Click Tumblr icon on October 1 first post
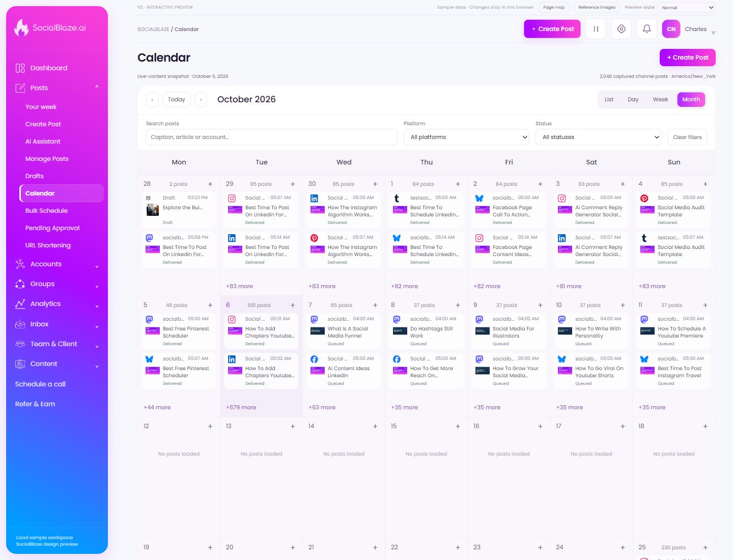 coord(397,199)
